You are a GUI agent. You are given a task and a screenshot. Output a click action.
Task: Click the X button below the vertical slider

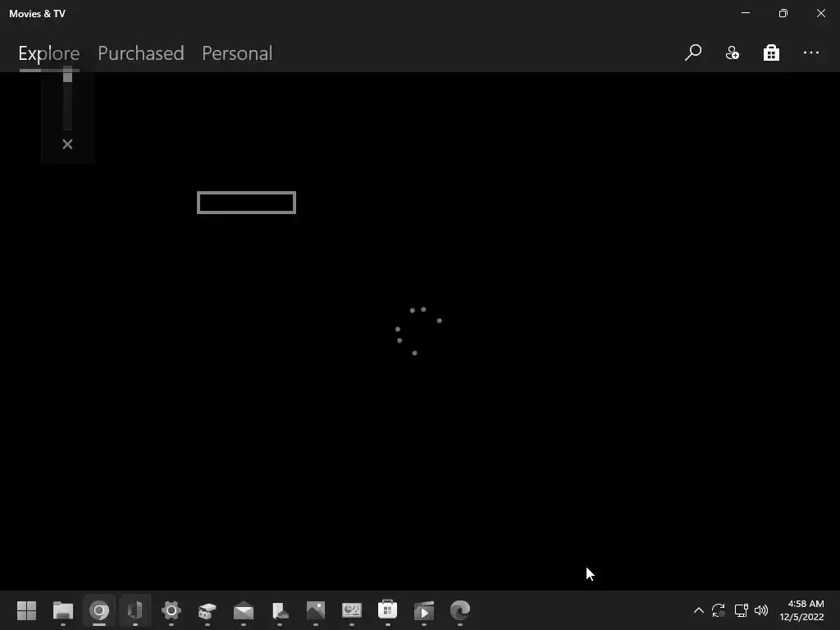[67, 144]
